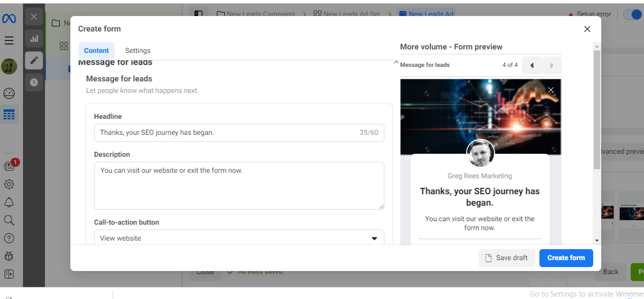Open Meta logo home menu
Viewport: 644px width, 299px height.
point(9,18)
